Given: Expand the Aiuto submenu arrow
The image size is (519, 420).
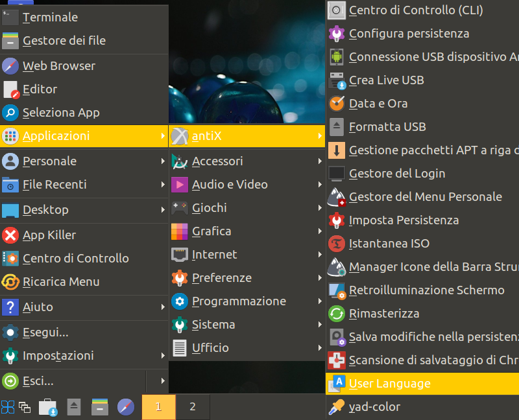Looking at the screenshot, I should 163,307.
